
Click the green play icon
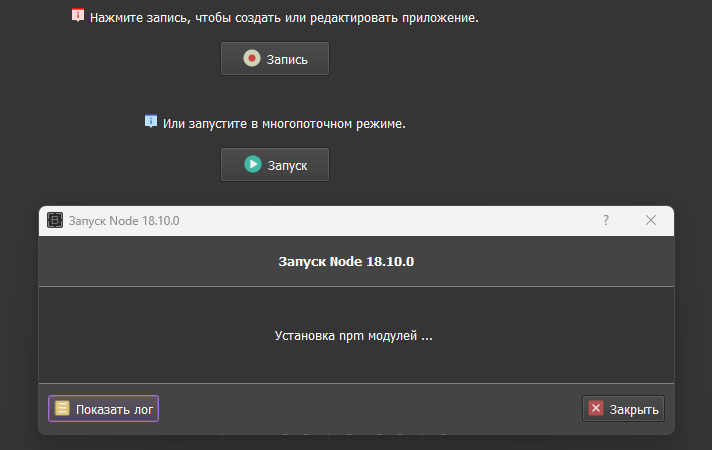pyautogui.click(x=252, y=164)
